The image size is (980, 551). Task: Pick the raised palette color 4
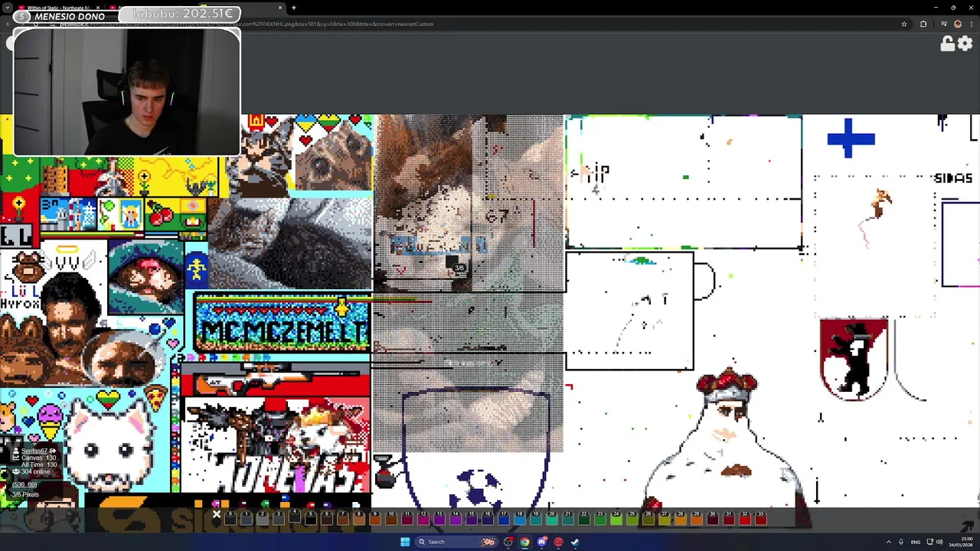pyautogui.click(x=294, y=516)
